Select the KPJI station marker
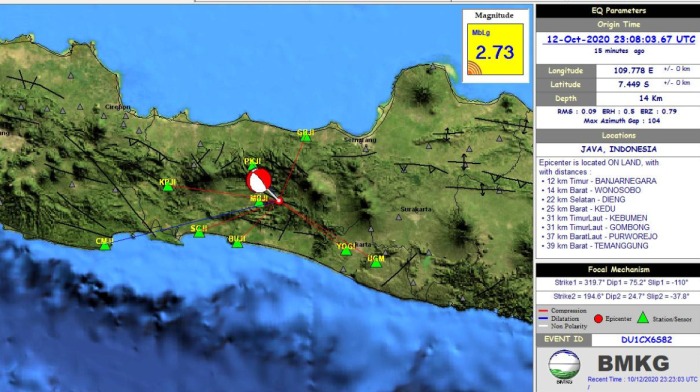 (168, 188)
